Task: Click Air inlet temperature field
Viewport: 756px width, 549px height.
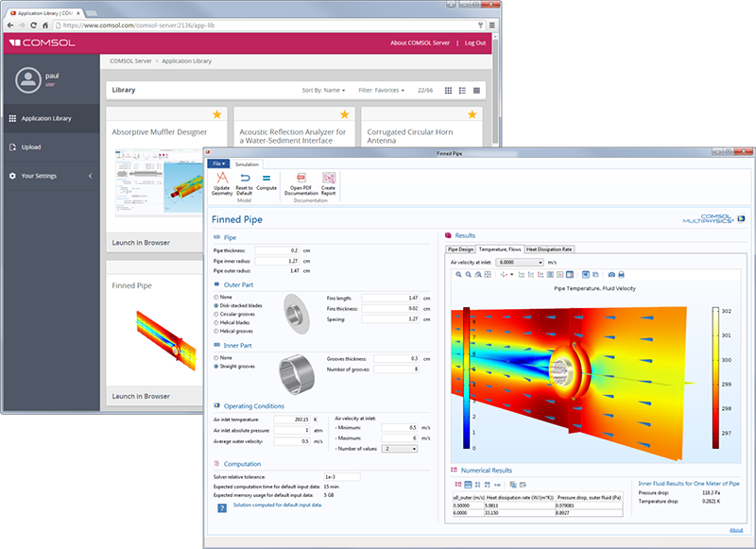Action: tap(292, 420)
